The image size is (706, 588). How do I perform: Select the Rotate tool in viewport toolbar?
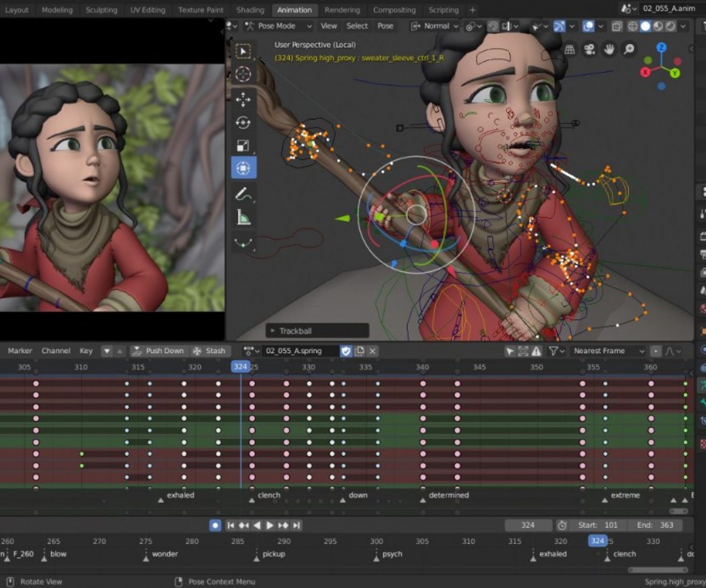(x=243, y=123)
